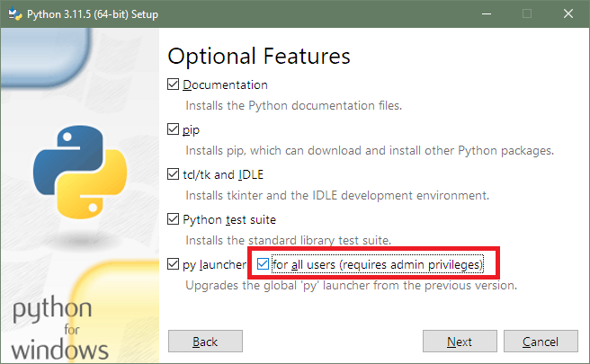Screen dimensions: 590x364
Task: Click the 'Optional Features' heading
Action: (x=259, y=56)
